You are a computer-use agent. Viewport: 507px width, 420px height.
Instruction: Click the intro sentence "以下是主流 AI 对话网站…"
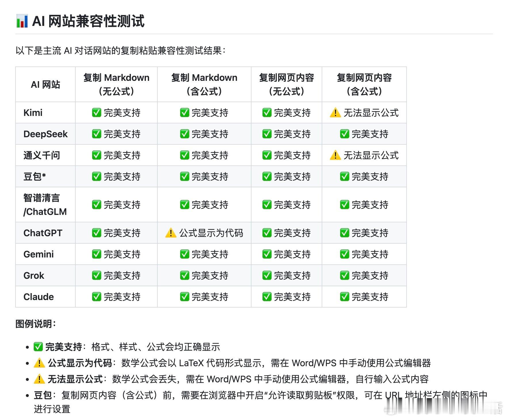coord(121,51)
